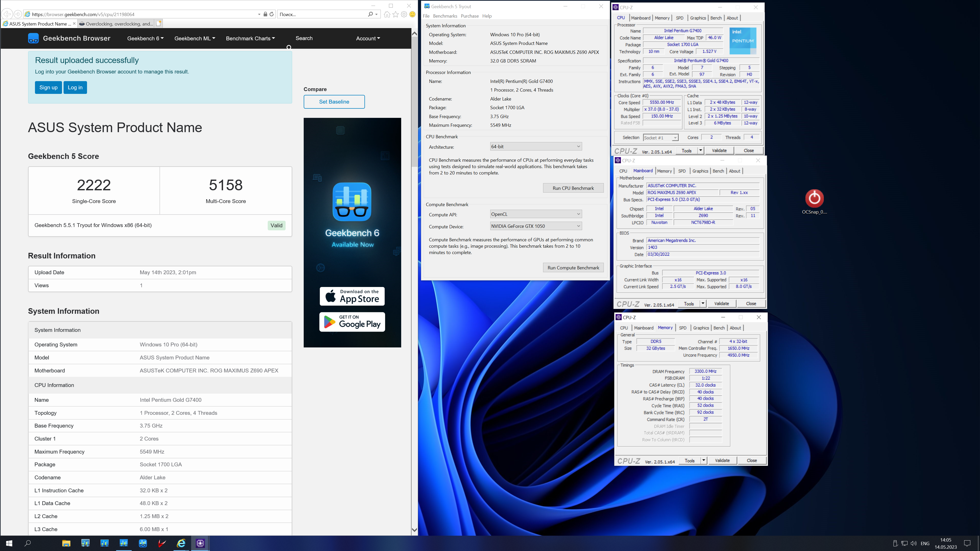Click Close in the ROG MAXIMUS CPU-Z window
980x551 pixels.
pos(751,304)
